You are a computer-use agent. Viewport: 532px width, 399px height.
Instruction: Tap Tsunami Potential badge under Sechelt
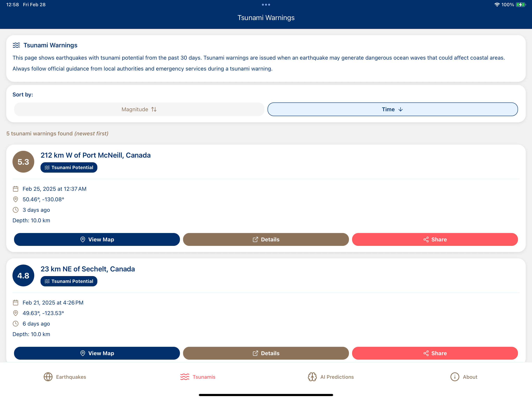pyautogui.click(x=69, y=281)
